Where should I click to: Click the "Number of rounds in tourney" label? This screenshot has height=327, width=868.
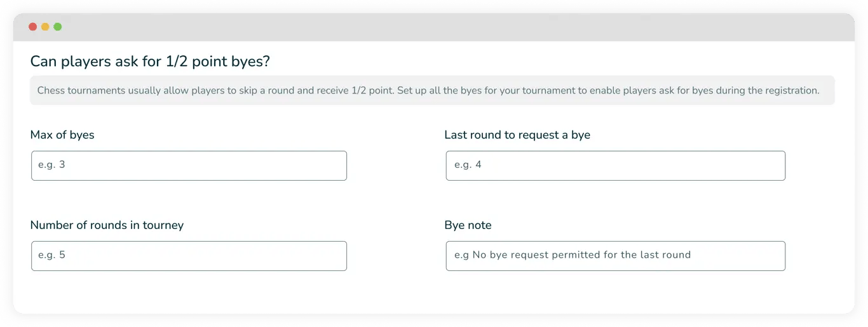(107, 225)
